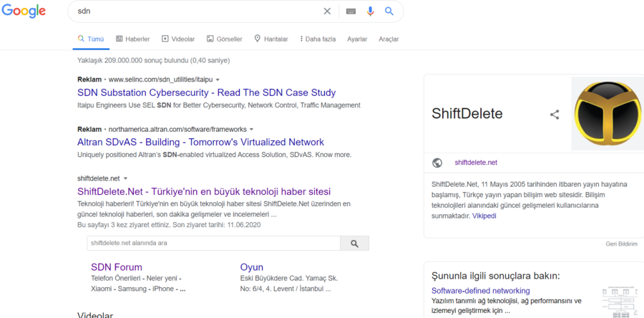Switch to the Haberler tab
This screenshot has width=644, height=318.
click(x=132, y=39)
